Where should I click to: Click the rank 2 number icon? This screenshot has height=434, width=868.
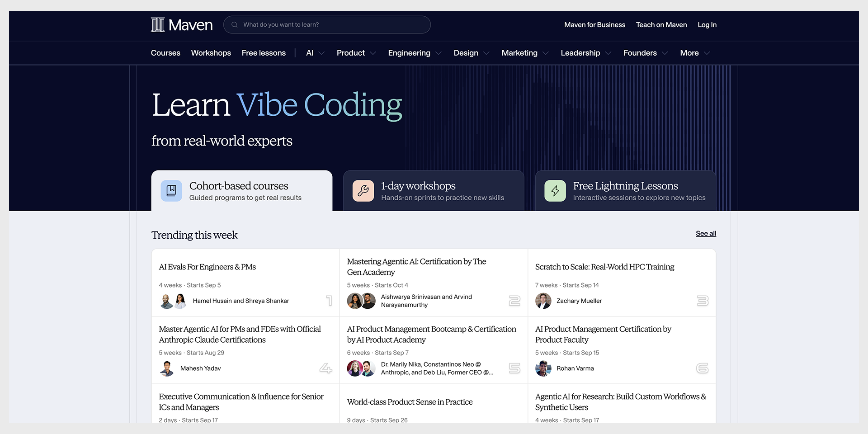514,301
